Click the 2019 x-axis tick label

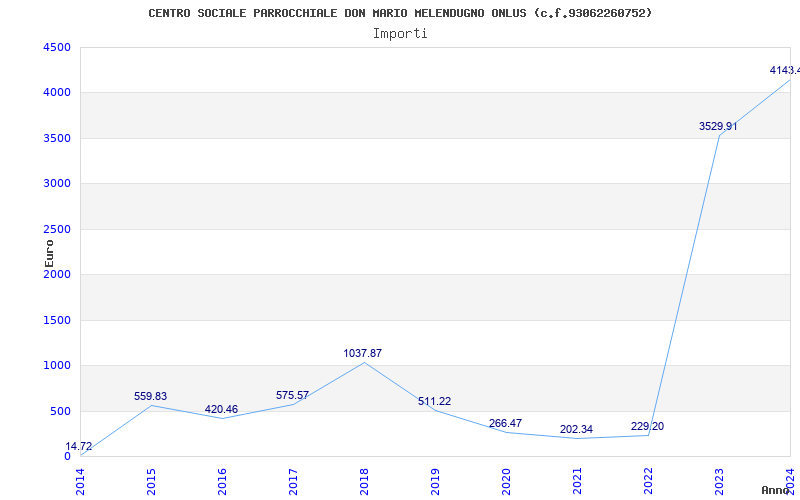(435, 482)
